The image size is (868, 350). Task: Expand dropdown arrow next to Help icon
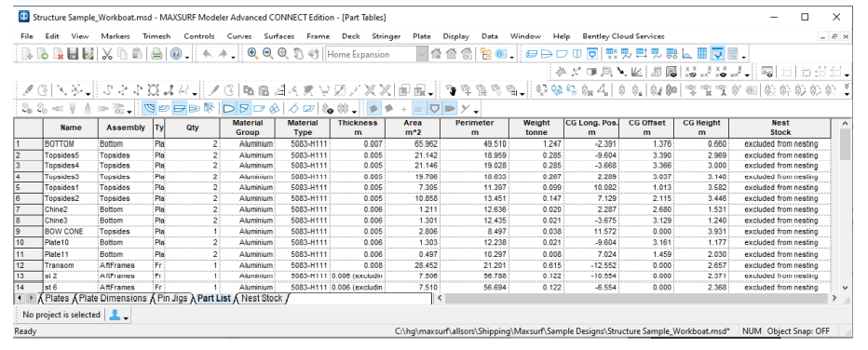(187, 57)
